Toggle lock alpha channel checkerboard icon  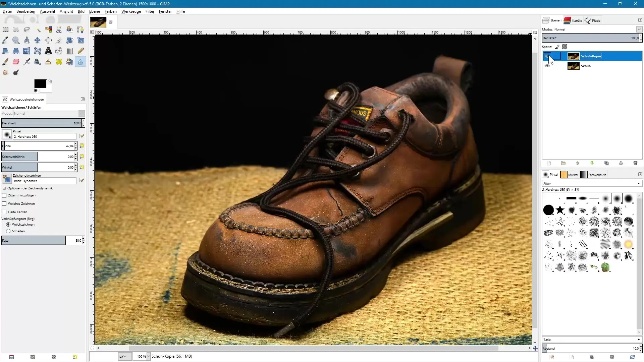565,47
